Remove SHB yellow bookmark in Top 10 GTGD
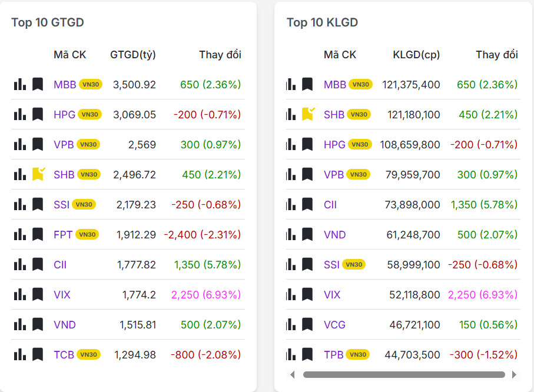Viewport: 534px width, 392px height. point(38,174)
